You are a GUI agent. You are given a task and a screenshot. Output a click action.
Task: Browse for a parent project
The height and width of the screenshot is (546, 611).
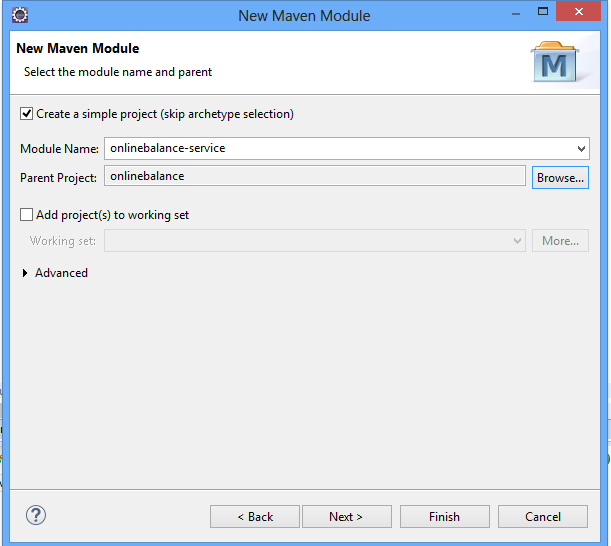(x=560, y=178)
